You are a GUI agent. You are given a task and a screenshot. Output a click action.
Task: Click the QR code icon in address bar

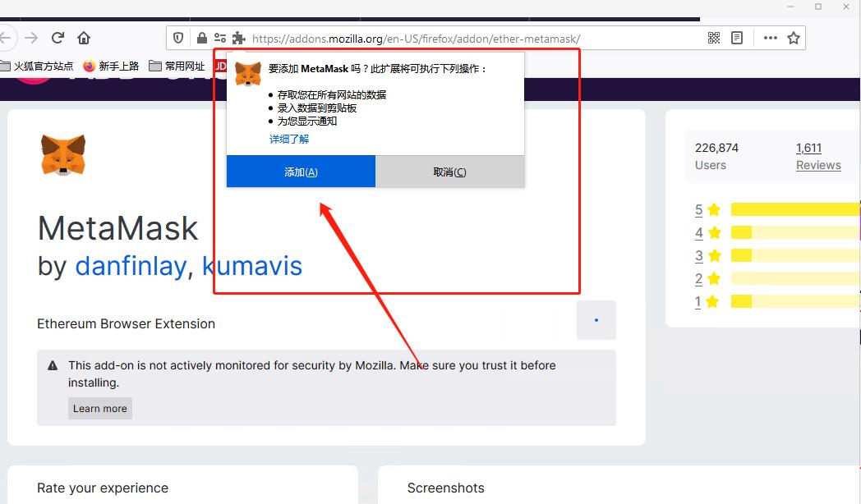point(714,38)
